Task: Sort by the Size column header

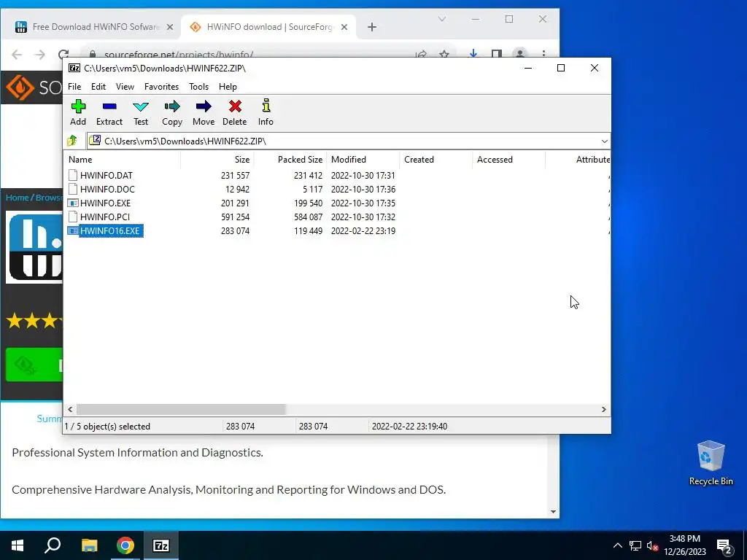Action: tap(217, 160)
